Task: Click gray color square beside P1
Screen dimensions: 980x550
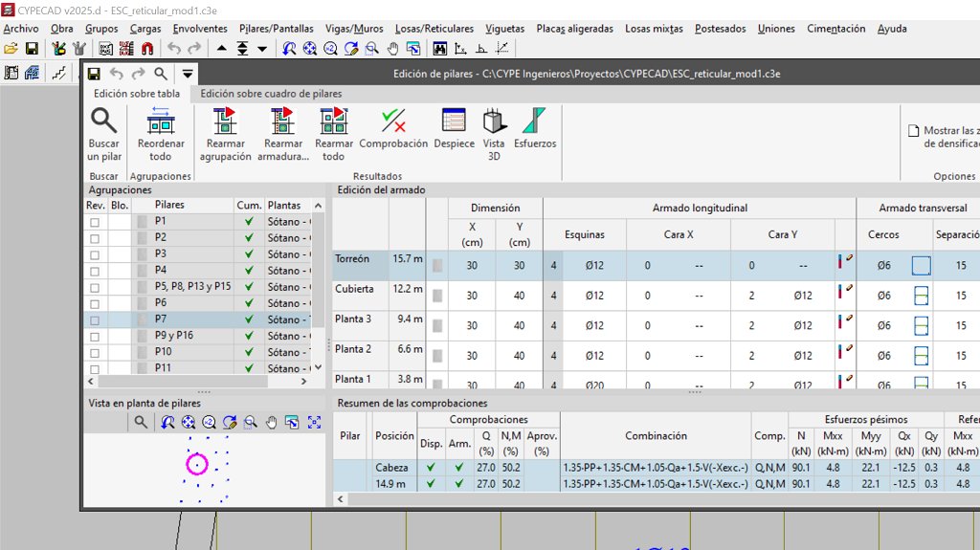Action: [143, 221]
